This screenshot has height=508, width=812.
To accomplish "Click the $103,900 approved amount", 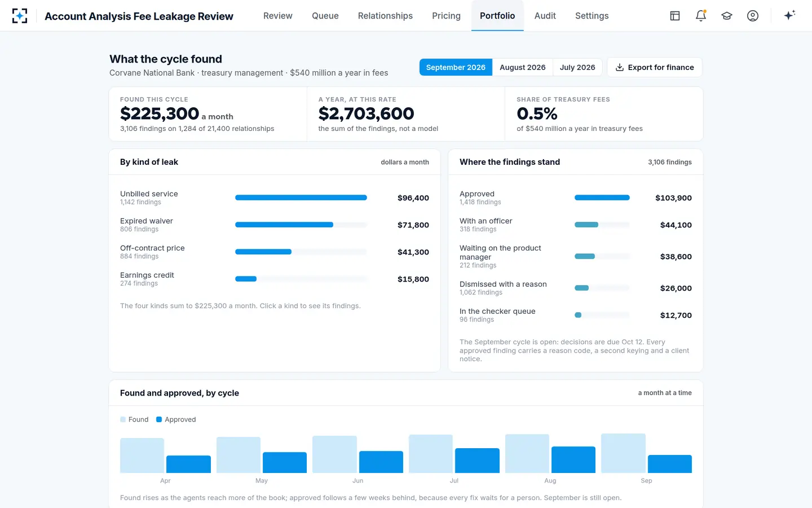I will [x=673, y=198].
